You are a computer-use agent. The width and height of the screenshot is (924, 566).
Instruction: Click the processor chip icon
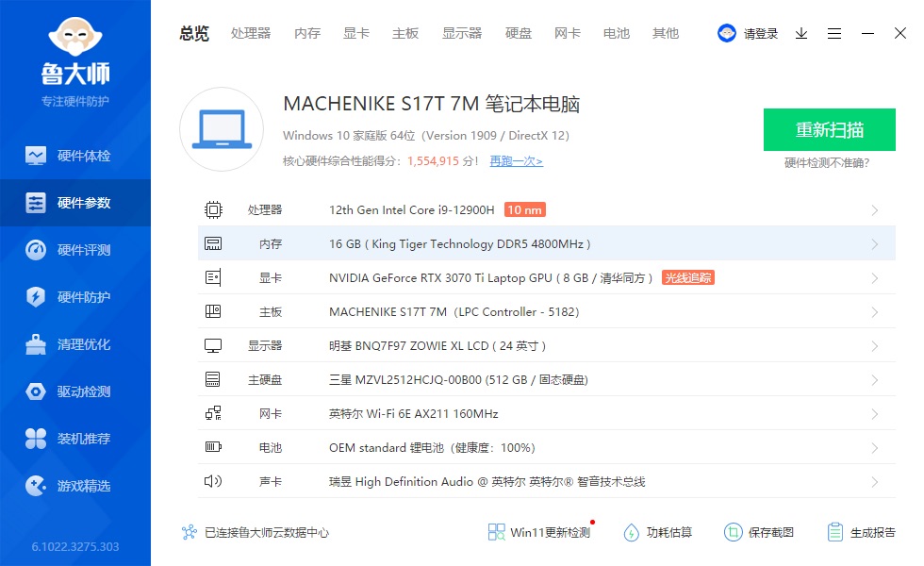tap(213, 209)
